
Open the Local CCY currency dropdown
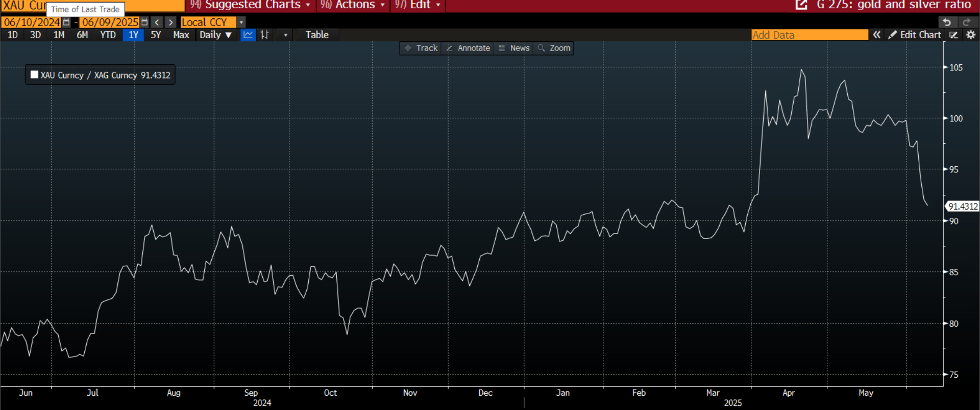click(241, 22)
